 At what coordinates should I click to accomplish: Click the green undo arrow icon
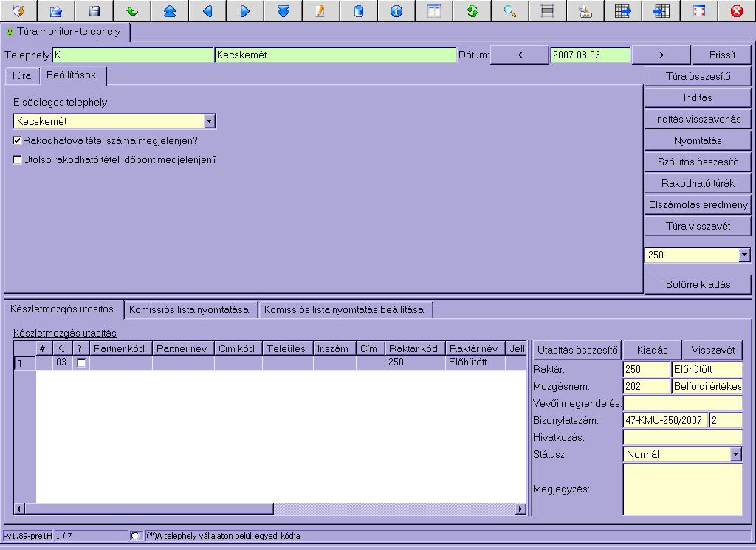[x=131, y=11]
